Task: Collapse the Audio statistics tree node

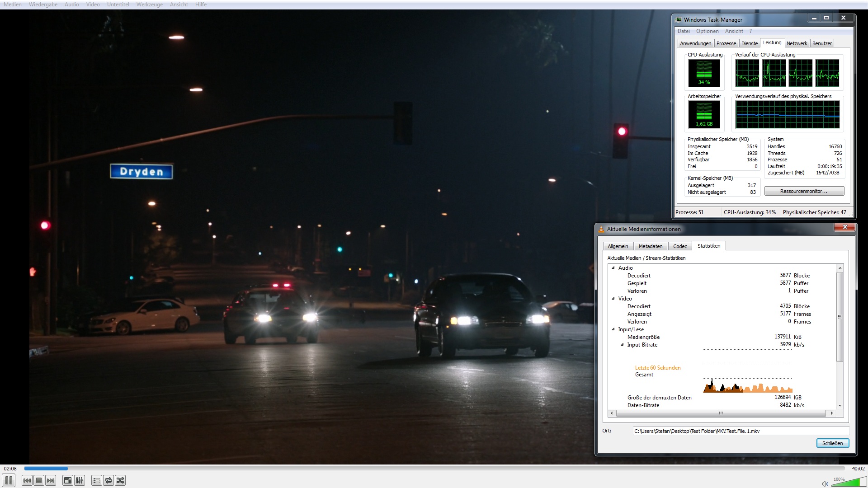Action: pyautogui.click(x=613, y=268)
